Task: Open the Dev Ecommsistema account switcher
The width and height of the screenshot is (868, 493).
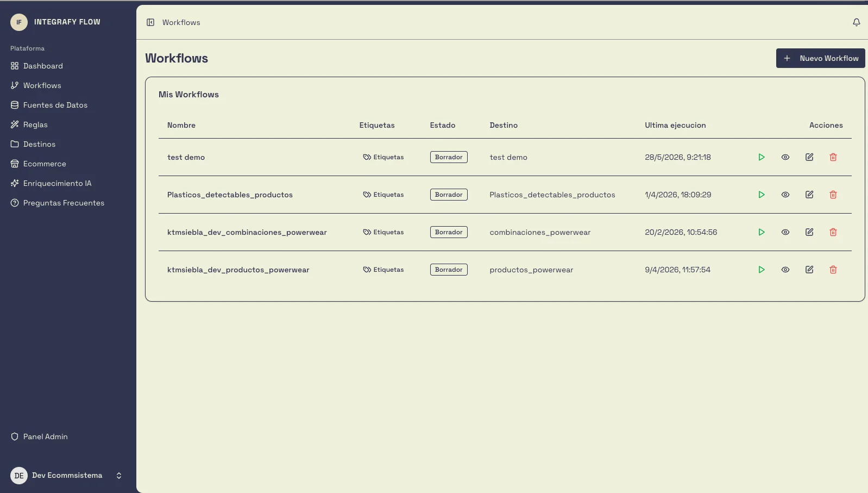Action: 68,476
